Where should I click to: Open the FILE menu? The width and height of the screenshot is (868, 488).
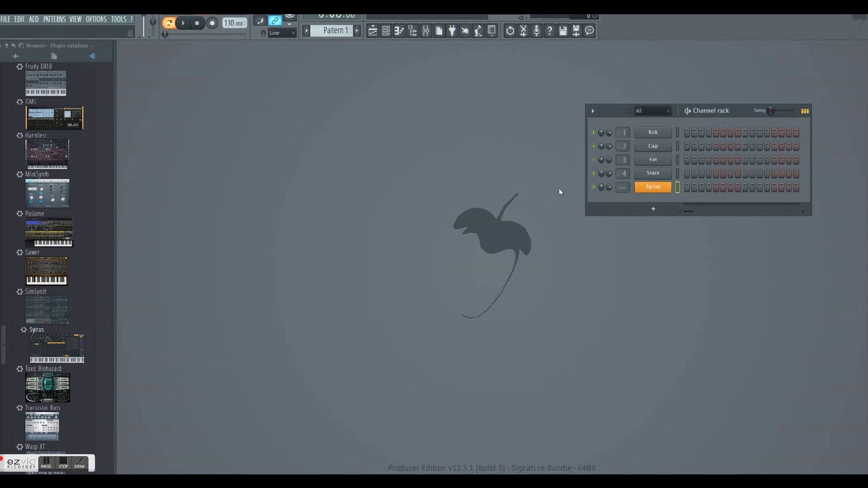tap(5, 19)
